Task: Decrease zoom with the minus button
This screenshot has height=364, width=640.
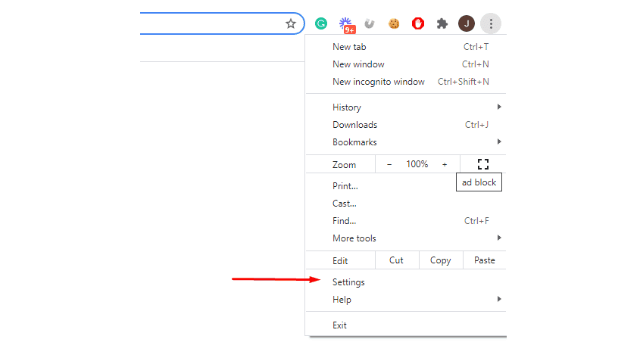Action: click(x=389, y=164)
